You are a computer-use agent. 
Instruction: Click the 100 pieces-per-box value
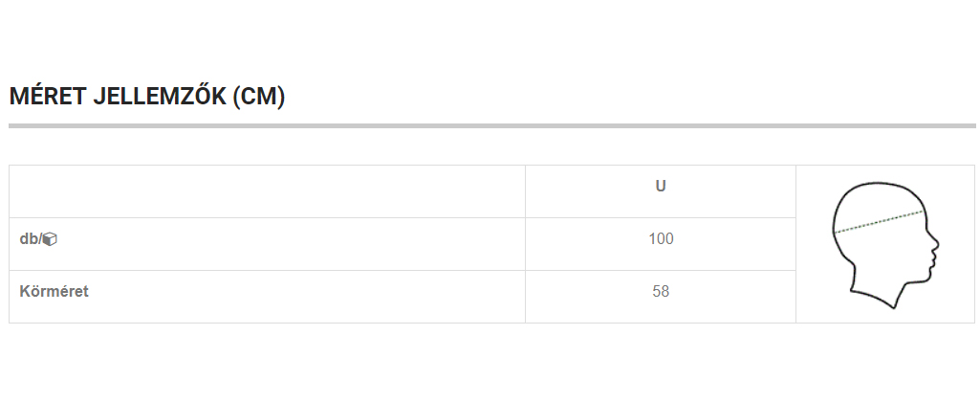point(660,239)
